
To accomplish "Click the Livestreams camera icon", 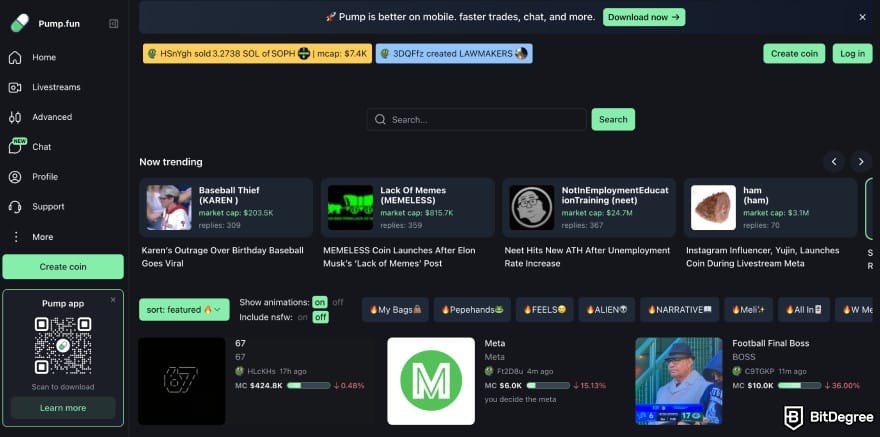I will click(15, 88).
